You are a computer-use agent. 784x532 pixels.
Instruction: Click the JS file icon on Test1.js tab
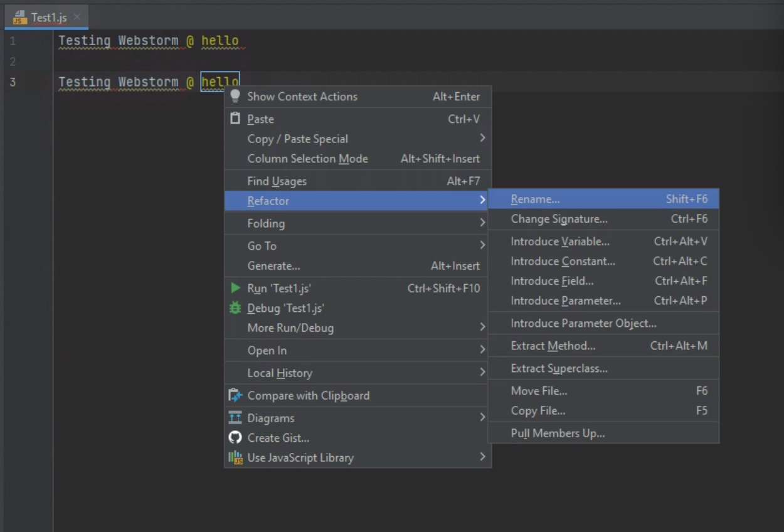pyautogui.click(x=20, y=17)
